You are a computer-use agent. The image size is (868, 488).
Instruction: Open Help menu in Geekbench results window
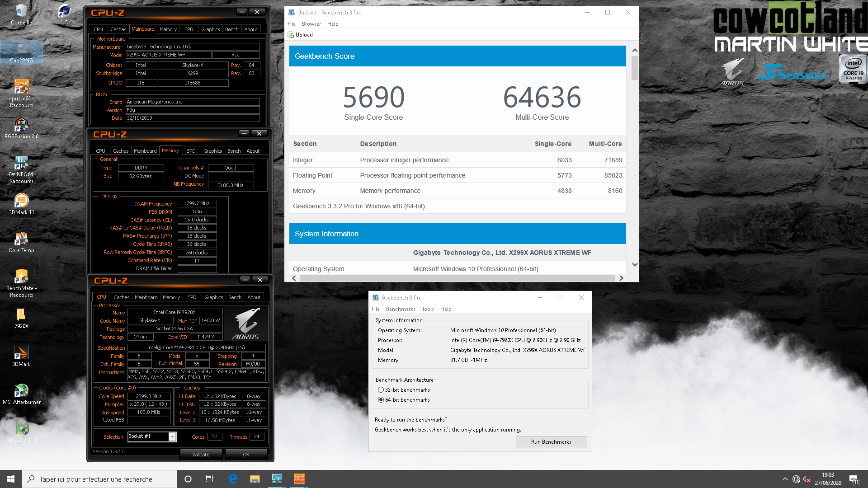click(x=333, y=24)
